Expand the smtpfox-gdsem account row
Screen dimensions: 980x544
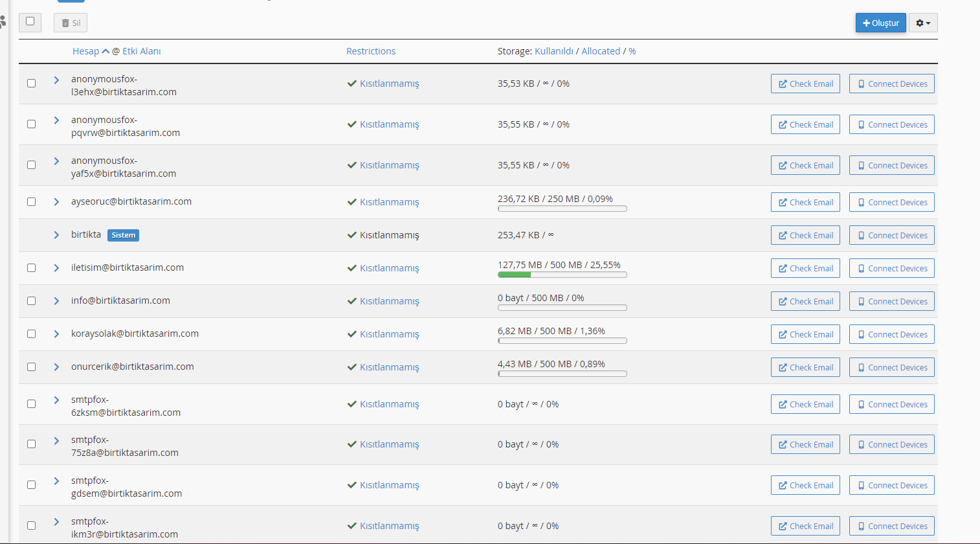pyautogui.click(x=56, y=481)
